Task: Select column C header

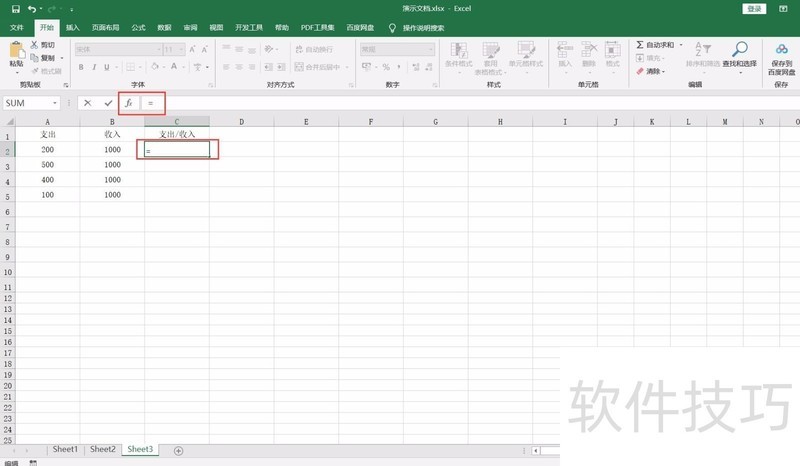Action: [177, 121]
